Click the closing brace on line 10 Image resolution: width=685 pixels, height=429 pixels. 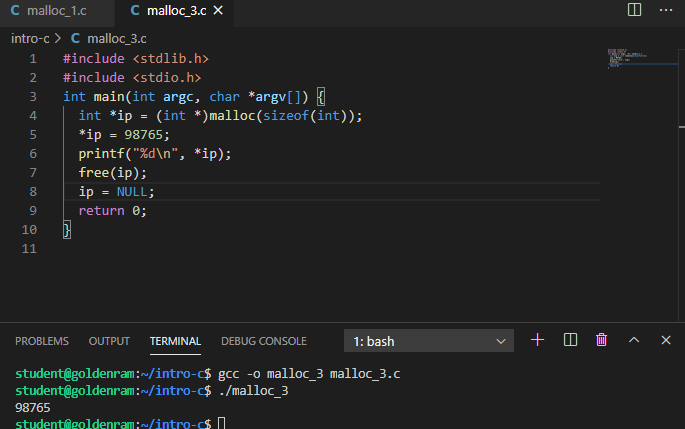(x=67, y=230)
